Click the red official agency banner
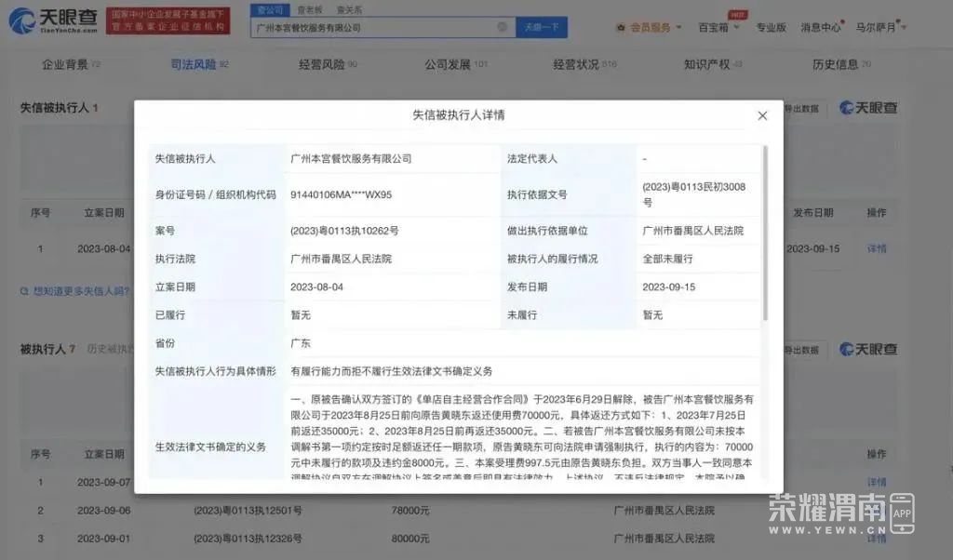953x560 pixels. click(168, 20)
